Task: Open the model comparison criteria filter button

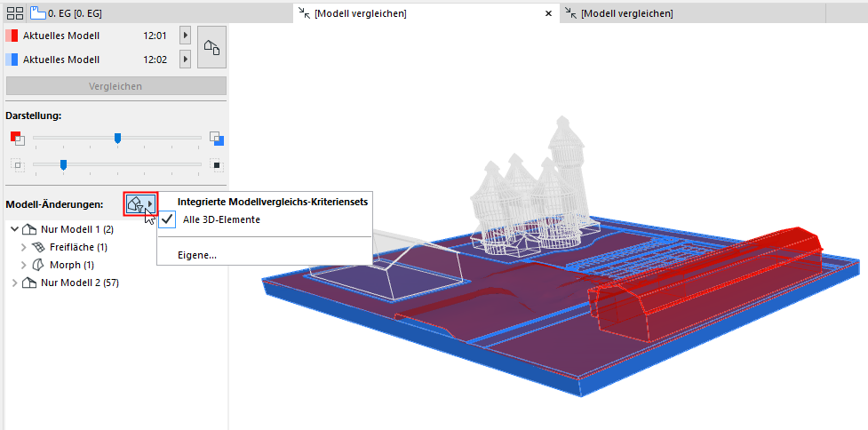Action: click(140, 204)
